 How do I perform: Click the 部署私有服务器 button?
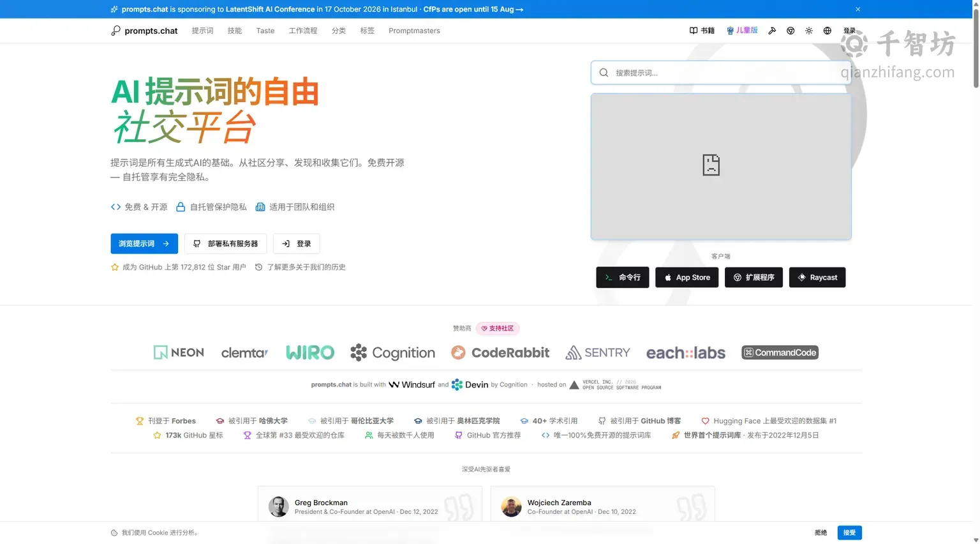(226, 244)
